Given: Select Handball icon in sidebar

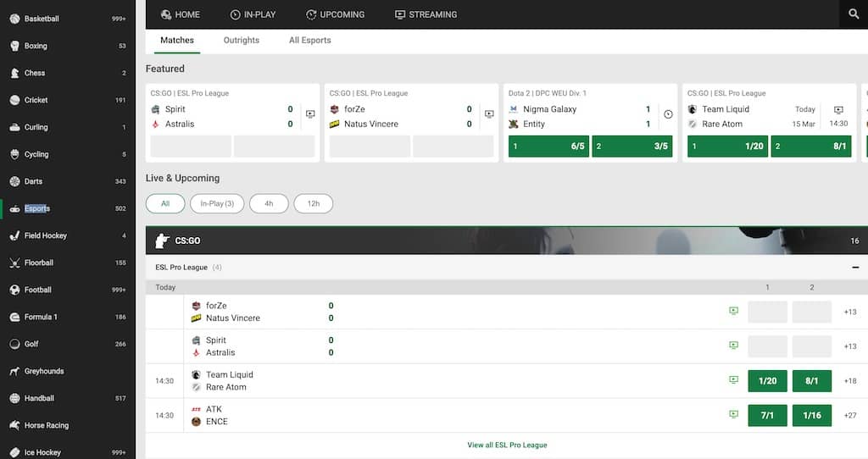Looking at the screenshot, I should [15, 398].
